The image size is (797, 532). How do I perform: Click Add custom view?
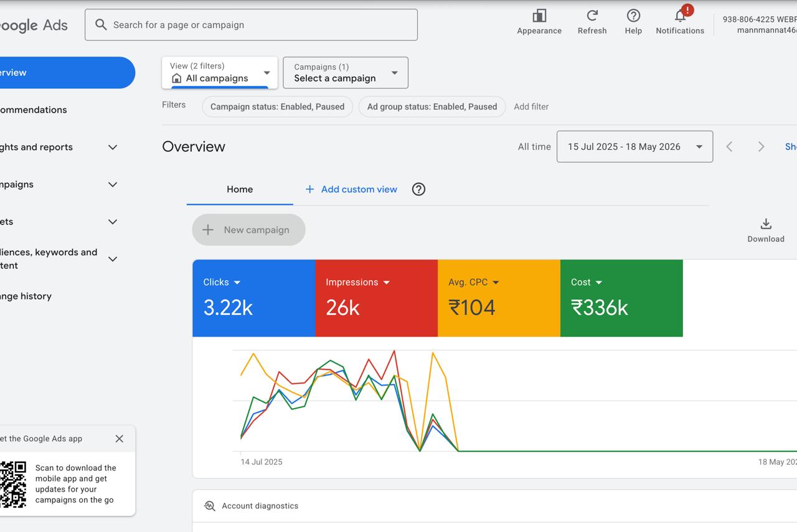click(351, 189)
